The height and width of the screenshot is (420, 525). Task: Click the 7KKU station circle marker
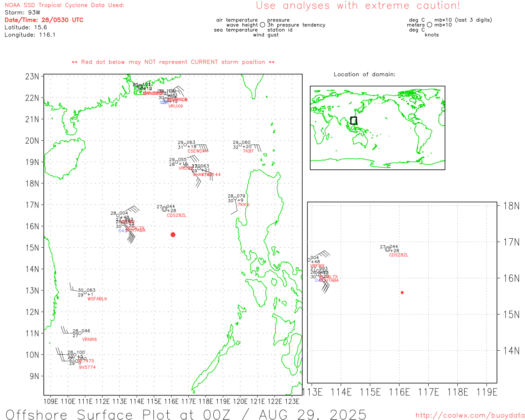coord(235,199)
